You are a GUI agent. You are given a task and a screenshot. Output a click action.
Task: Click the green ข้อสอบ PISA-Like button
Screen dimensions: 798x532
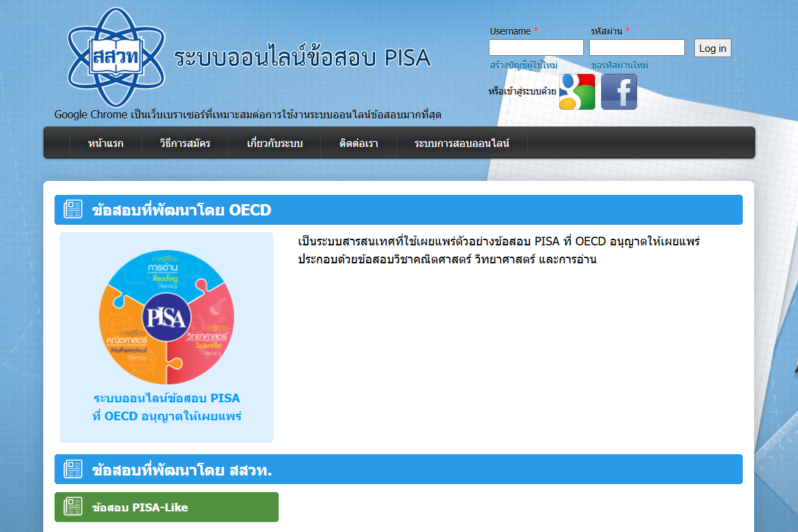166,507
